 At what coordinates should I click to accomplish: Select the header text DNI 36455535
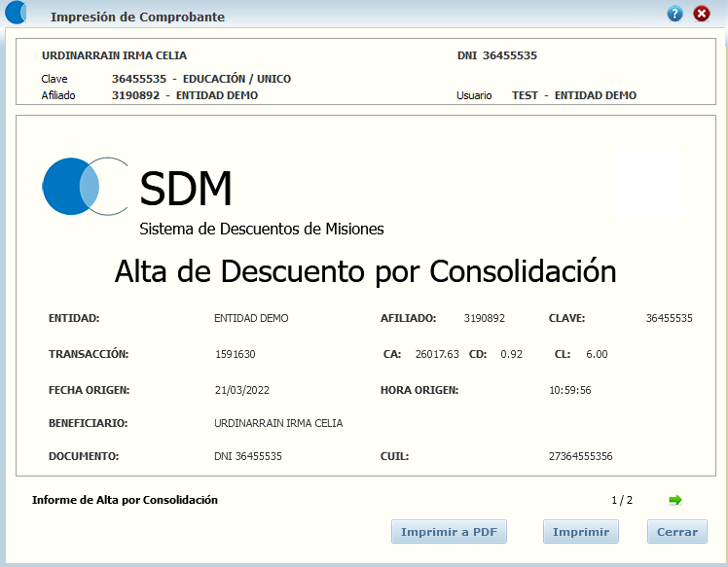tap(496, 55)
